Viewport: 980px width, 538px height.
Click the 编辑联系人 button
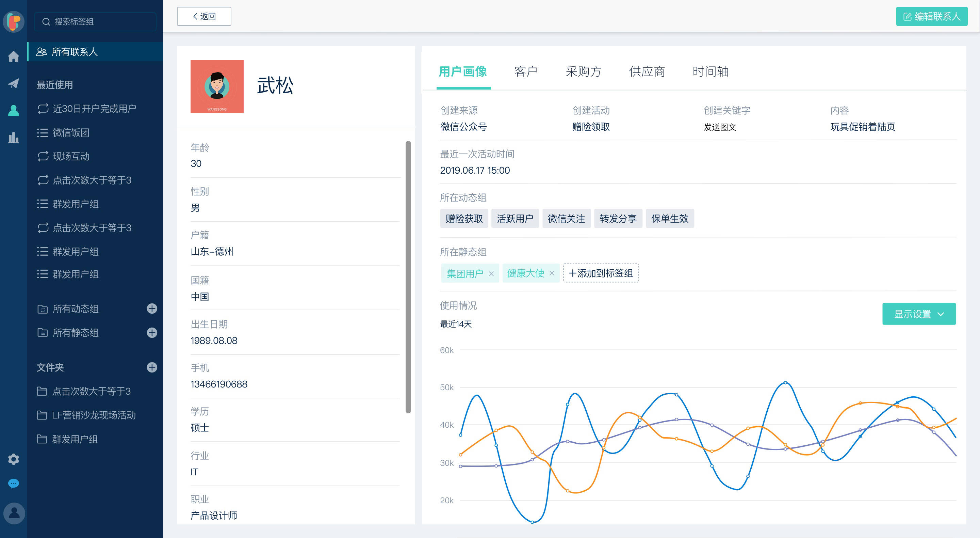[932, 16]
